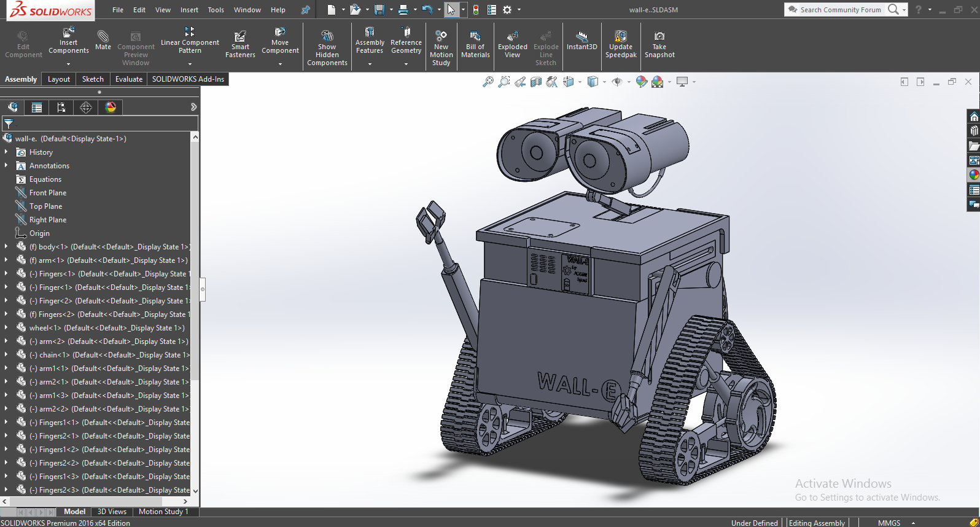
Task: Expand the History tree node
Action: point(6,152)
